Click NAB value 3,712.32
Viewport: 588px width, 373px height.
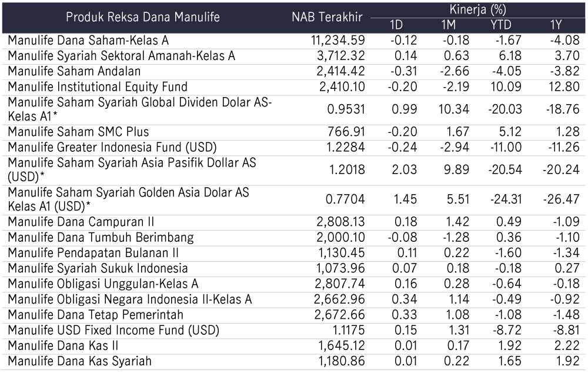[x=341, y=56]
